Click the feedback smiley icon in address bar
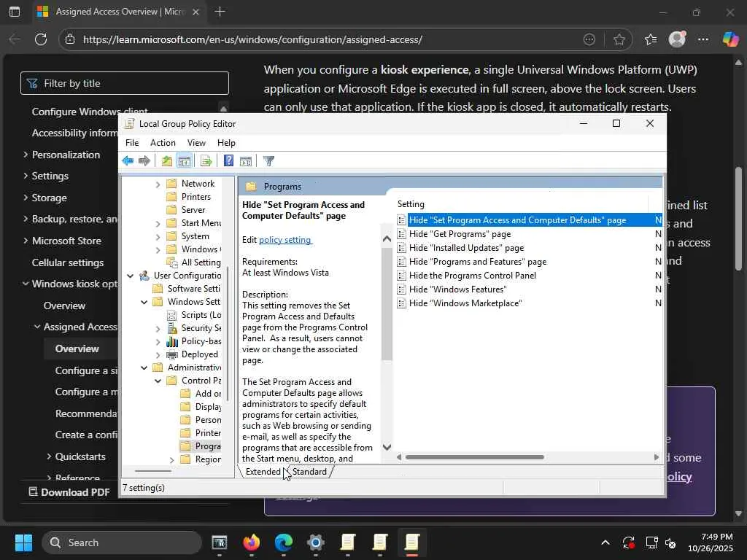747x560 pixels. (x=589, y=39)
